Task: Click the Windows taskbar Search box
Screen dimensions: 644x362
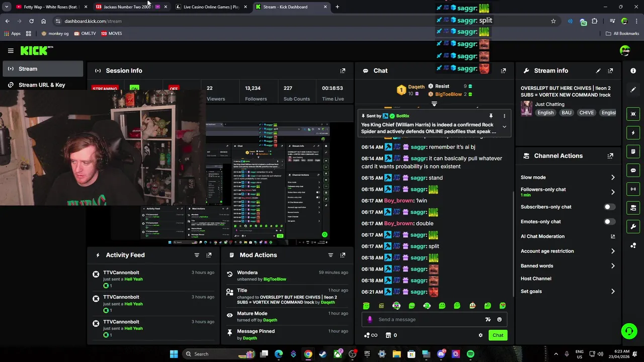Action: (x=219, y=354)
